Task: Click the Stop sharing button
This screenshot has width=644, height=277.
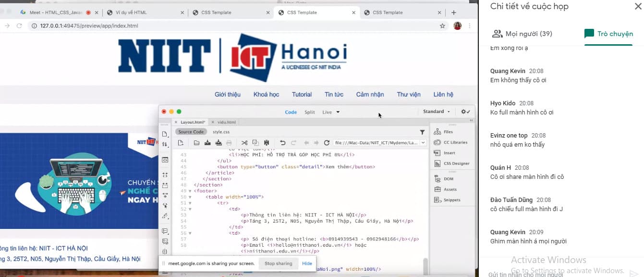Action: pyautogui.click(x=278, y=264)
